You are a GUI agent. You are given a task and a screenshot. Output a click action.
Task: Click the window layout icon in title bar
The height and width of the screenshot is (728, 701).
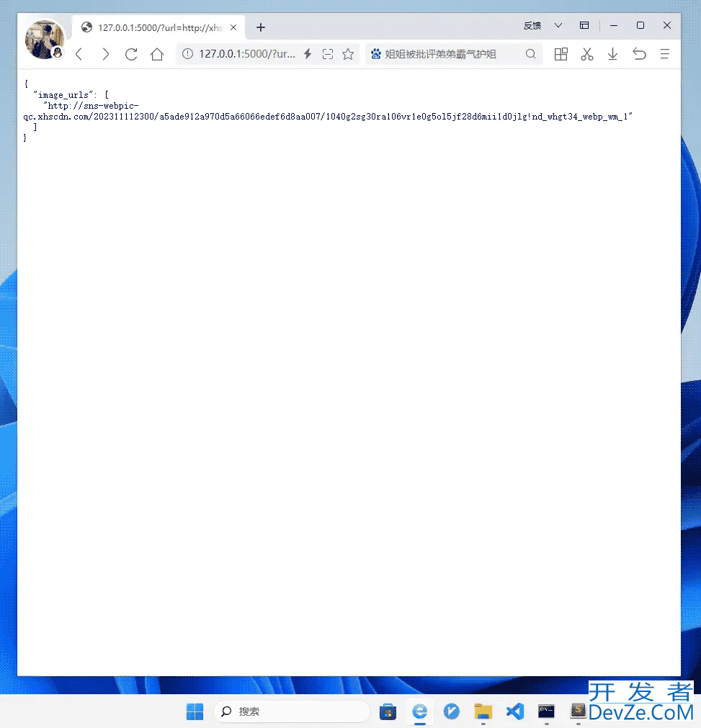coord(584,25)
